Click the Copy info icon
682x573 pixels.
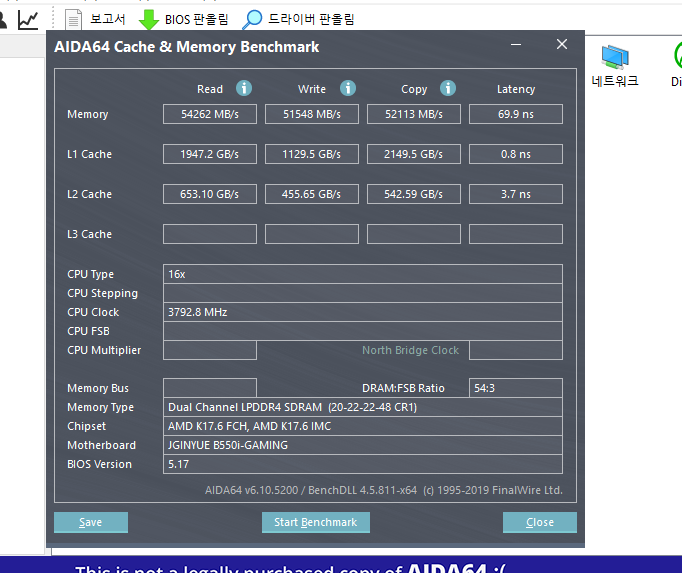click(448, 88)
